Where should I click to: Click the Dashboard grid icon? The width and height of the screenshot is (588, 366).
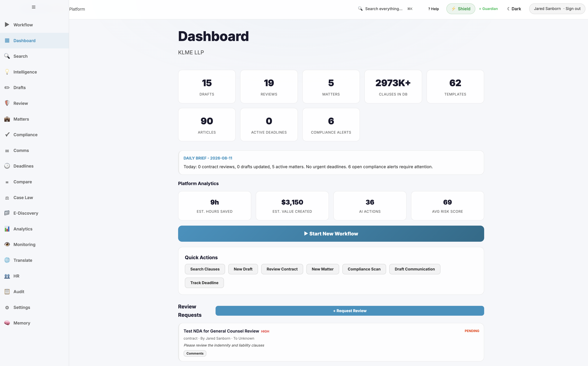7,40
